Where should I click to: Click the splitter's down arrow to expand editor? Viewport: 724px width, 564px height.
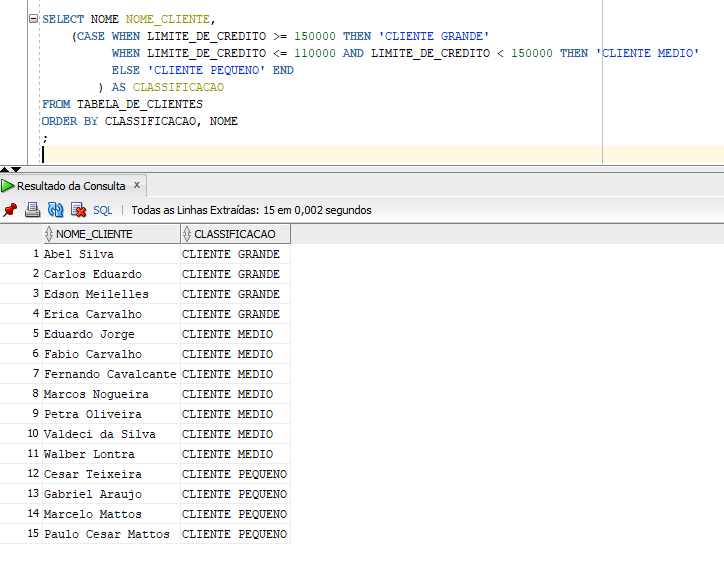pyautogui.click(x=15, y=169)
